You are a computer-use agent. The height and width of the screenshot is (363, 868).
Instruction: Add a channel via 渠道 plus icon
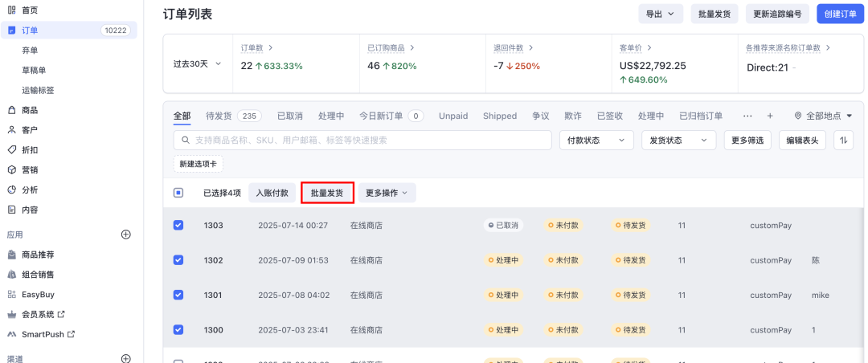tap(125, 358)
